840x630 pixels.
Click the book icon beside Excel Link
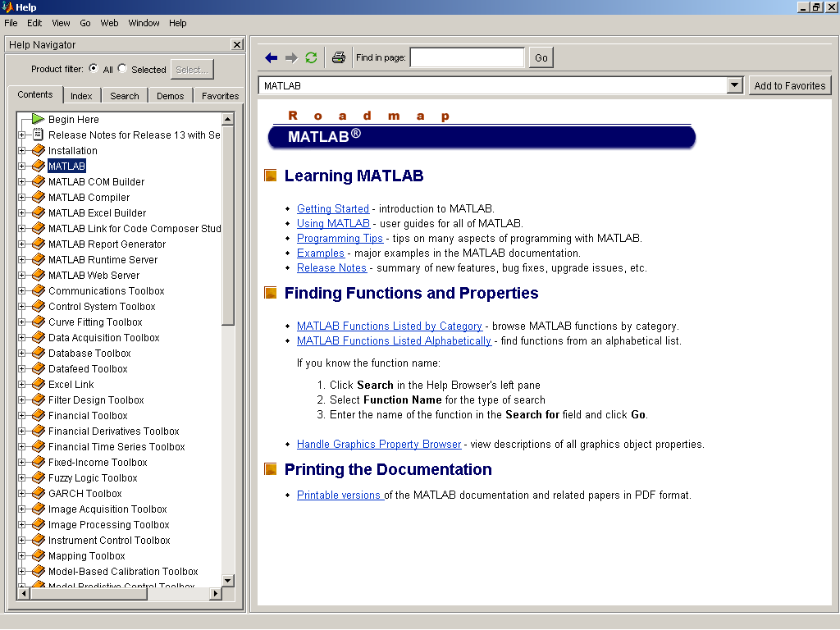pyautogui.click(x=38, y=383)
